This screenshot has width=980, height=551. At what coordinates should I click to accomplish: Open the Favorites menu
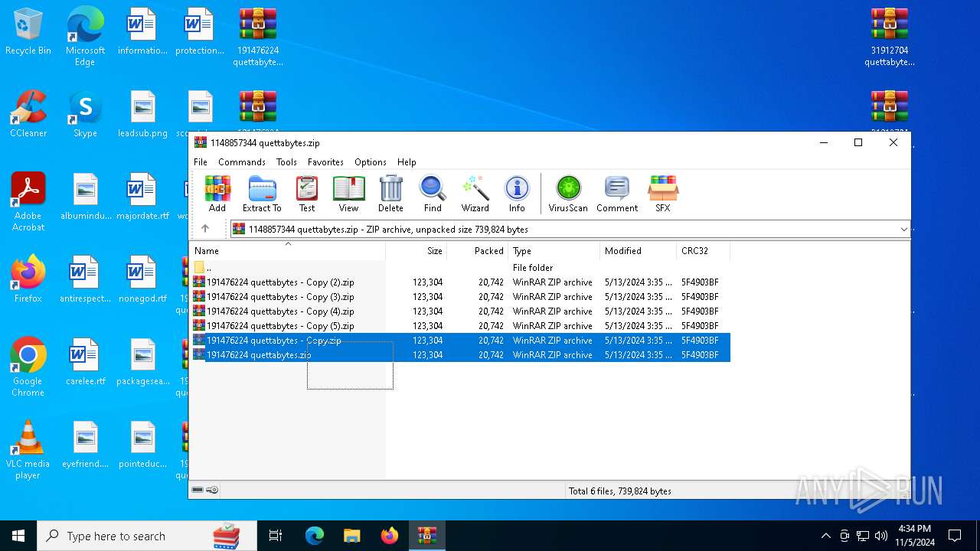pyautogui.click(x=325, y=162)
